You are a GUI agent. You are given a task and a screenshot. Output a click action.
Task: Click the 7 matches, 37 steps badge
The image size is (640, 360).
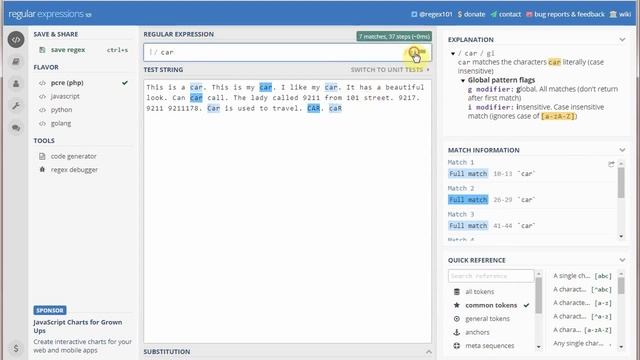394,37
